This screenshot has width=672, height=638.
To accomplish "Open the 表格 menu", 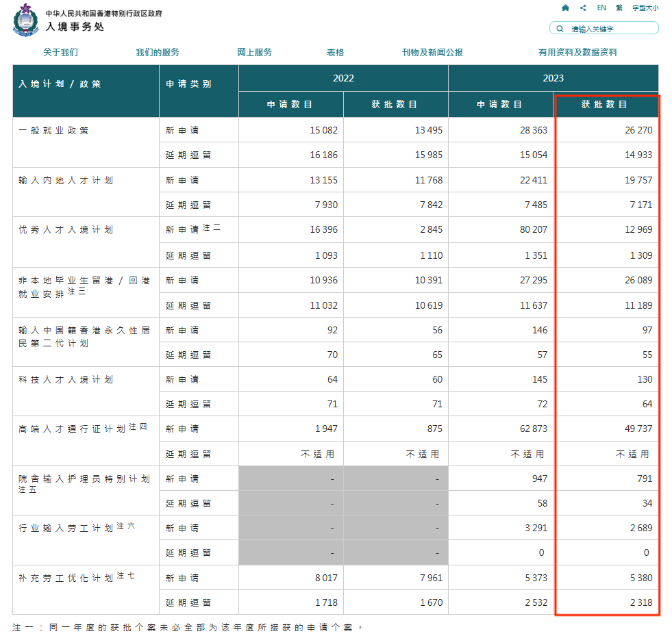I will point(335,52).
